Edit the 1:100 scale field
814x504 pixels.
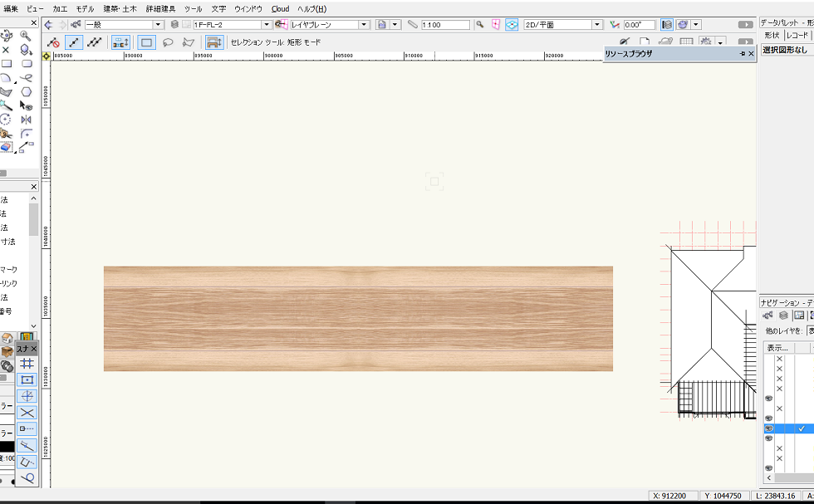(445, 24)
